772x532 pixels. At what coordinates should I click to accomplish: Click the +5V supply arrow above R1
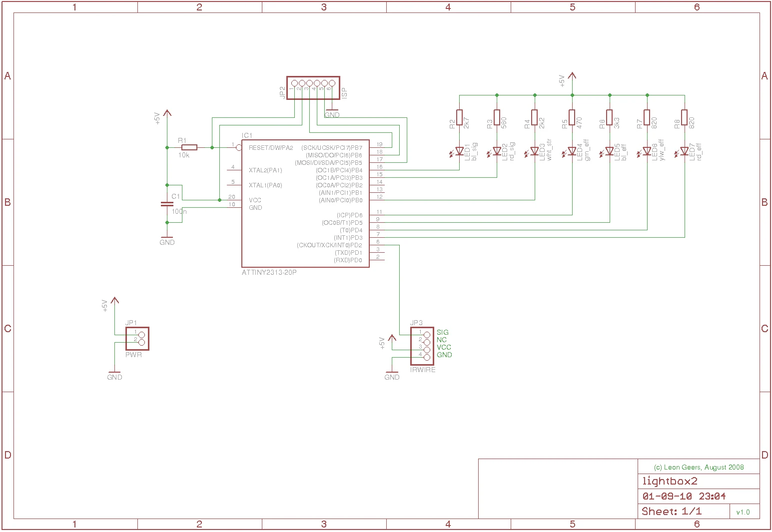[167, 114]
